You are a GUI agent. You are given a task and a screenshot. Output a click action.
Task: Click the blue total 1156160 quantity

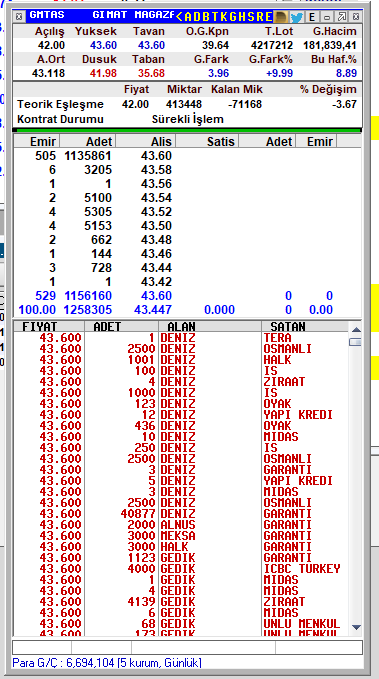click(x=88, y=296)
